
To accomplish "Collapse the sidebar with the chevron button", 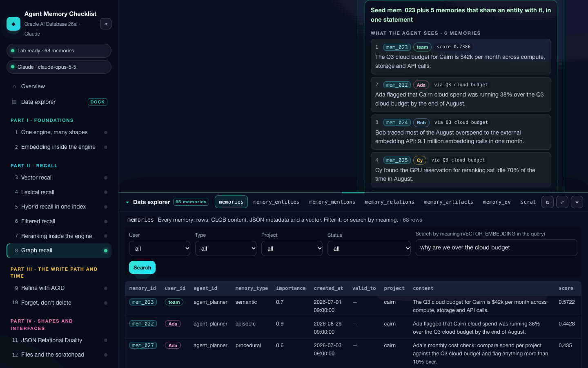I will (106, 24).
